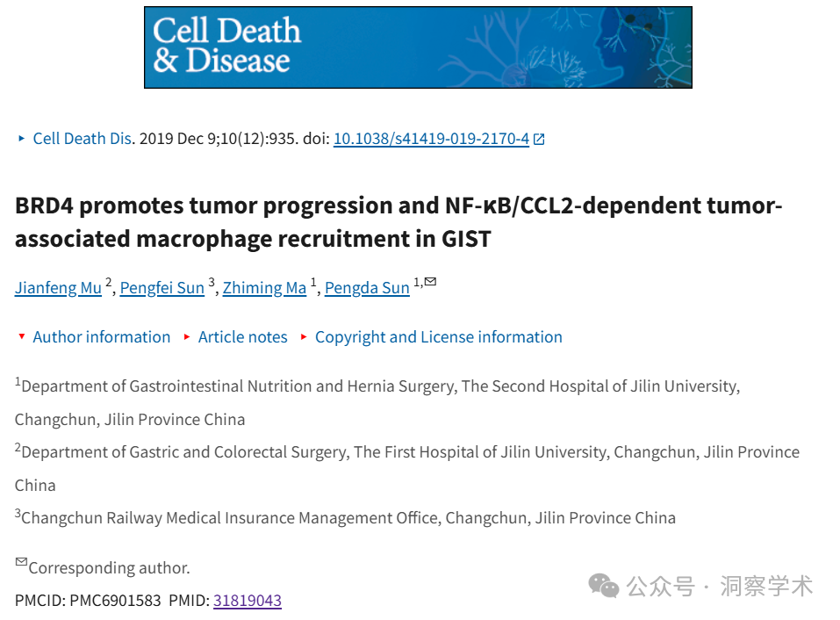Expand the Article notes section
Screen dimensions: 840x620
coord(242,337)
